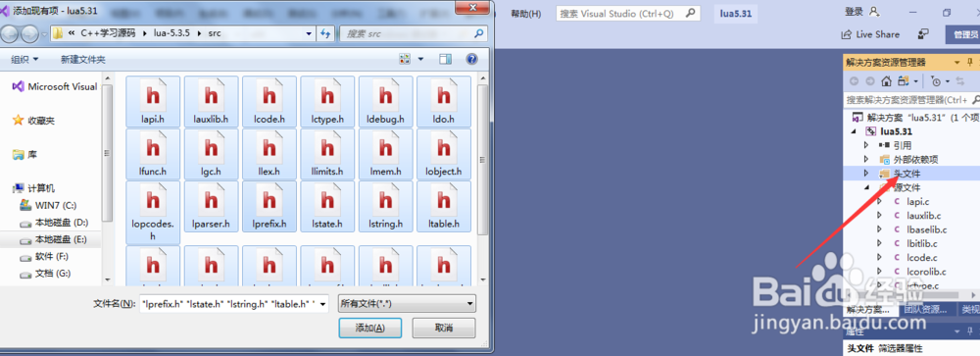The width and height of the screenshot is (980, 356).
Task: Click the 文件名 input field
Action: coord(229,304)
